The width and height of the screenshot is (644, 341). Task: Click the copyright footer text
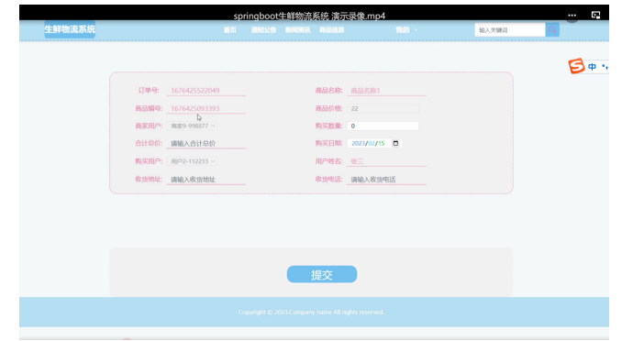[311, 312]
